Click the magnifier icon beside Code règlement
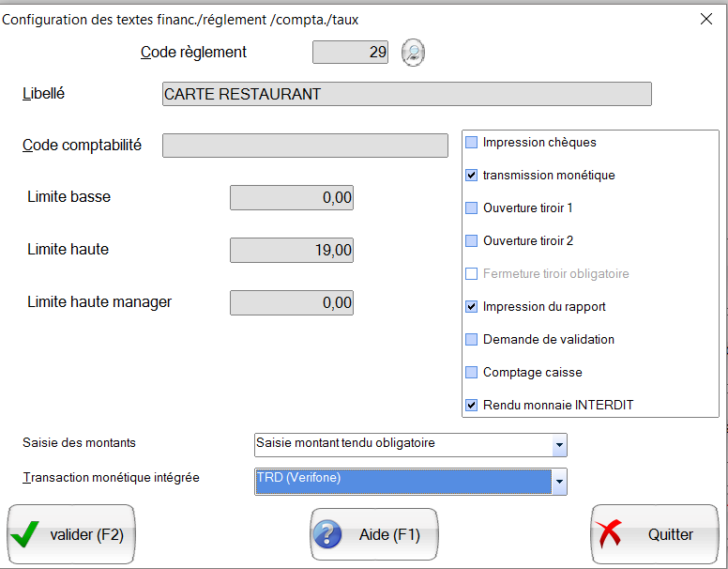This screenshot has height=569, width=728. tap(413, 54)
